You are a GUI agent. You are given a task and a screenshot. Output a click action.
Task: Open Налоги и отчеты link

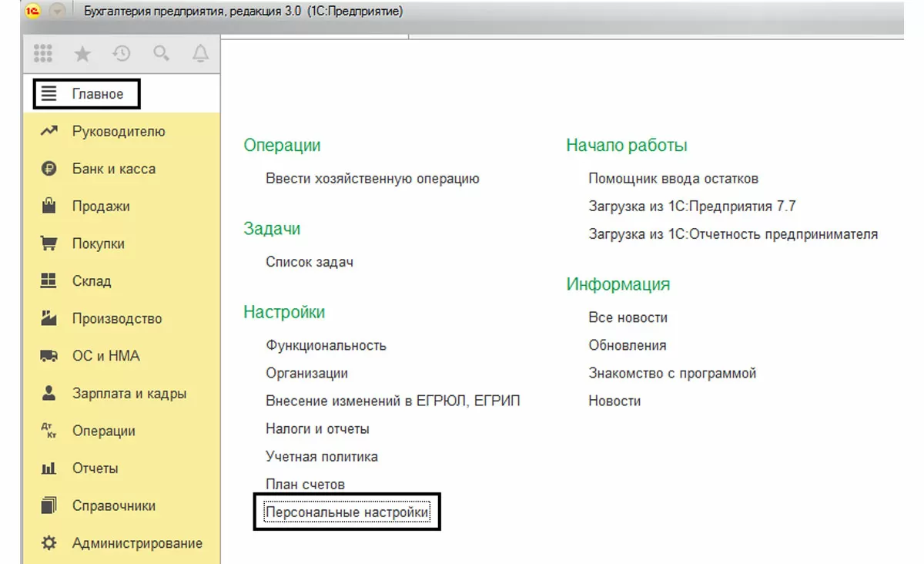(x=317, y=428)
